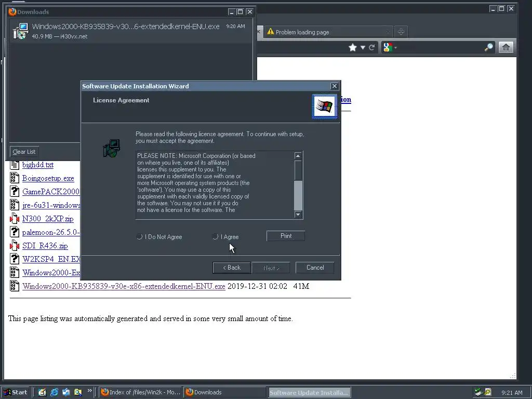This screenshot has height=399, width=532.
Task: Bookmark this page with the star icon
Action: (x=353, y=47)
